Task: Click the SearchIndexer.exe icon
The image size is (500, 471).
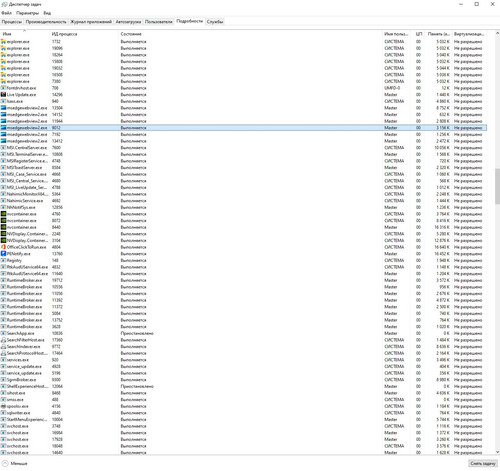Action: pyautogui.click(x=3, y=346)
